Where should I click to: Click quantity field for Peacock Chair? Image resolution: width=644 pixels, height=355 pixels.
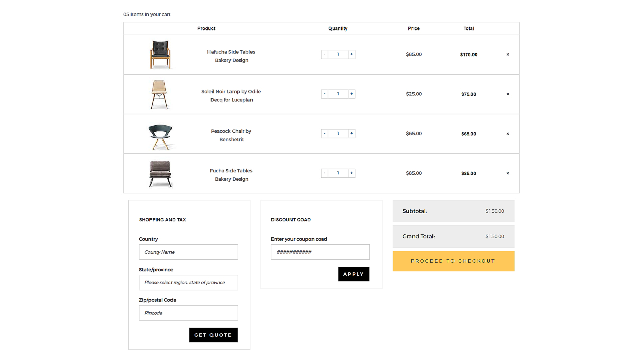click(x=338, y=134)
